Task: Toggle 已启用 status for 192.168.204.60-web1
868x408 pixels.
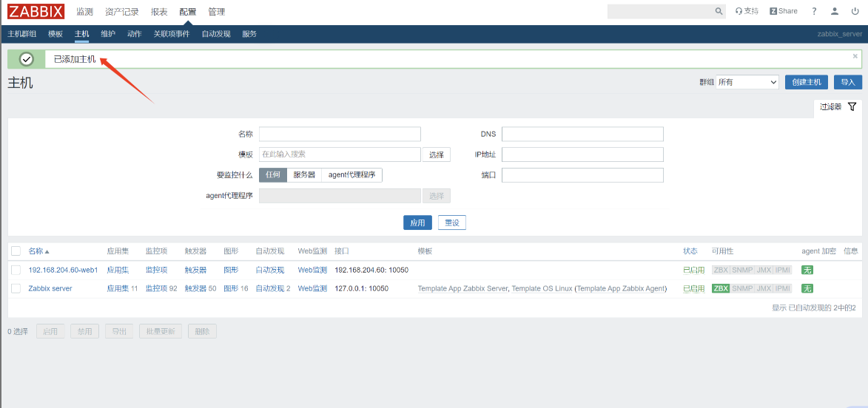Action: (693, 271)
